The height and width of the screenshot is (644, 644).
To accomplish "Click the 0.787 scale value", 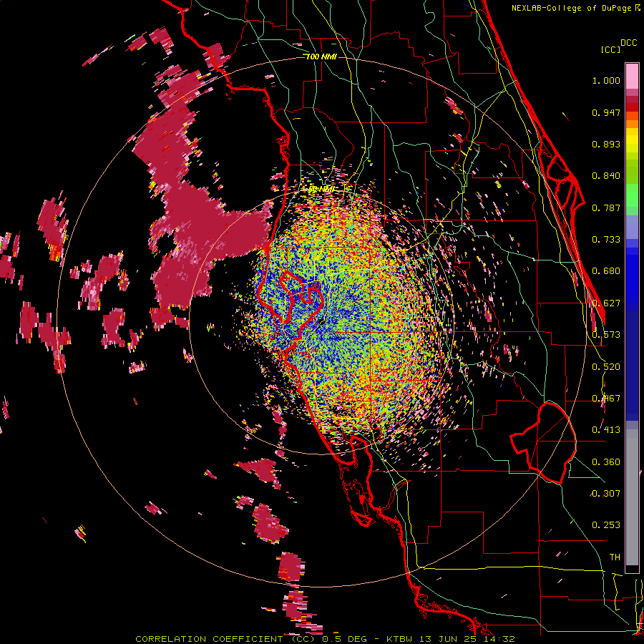I will pyautogui.click(x=606, y=208).
